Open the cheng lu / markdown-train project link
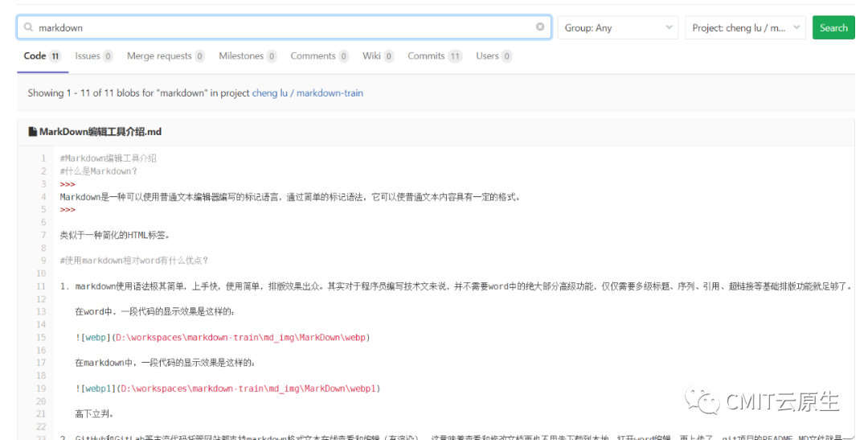 click(x=308, y=93)
